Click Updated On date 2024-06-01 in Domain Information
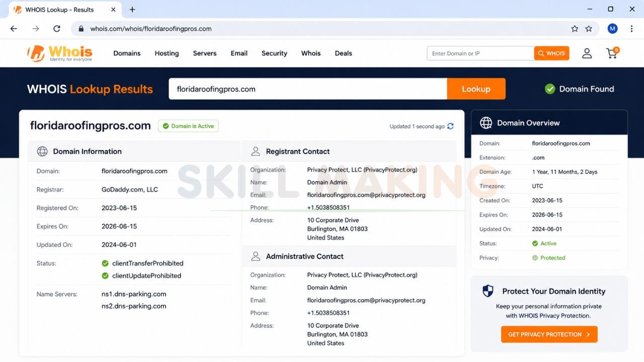 point(119,245)
